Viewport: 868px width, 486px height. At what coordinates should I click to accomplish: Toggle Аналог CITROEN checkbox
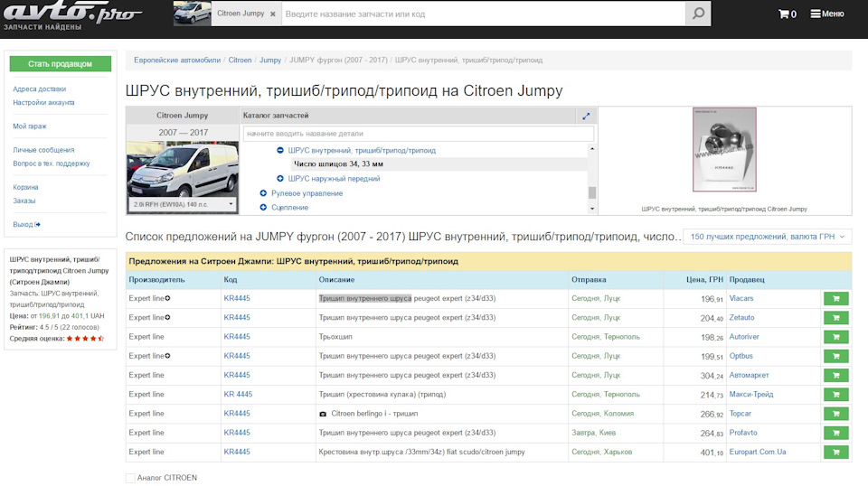[130, 478]
